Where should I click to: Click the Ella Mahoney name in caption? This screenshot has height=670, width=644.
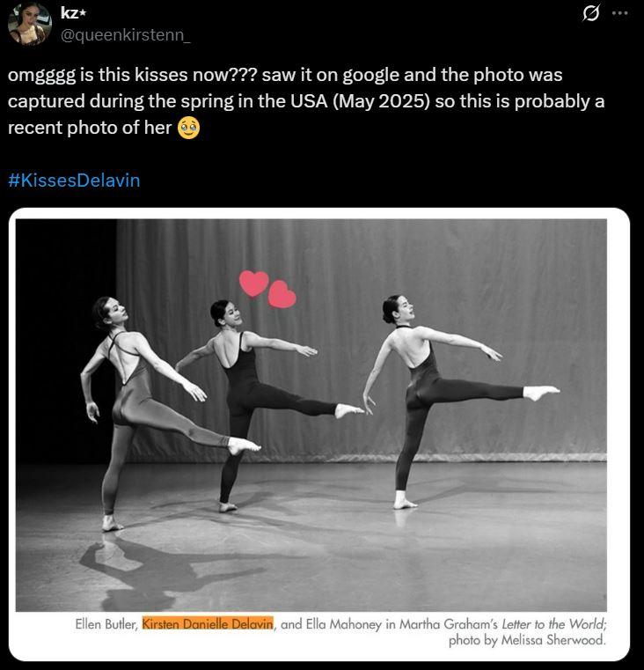pyautogui.click(x=344, y=624)
